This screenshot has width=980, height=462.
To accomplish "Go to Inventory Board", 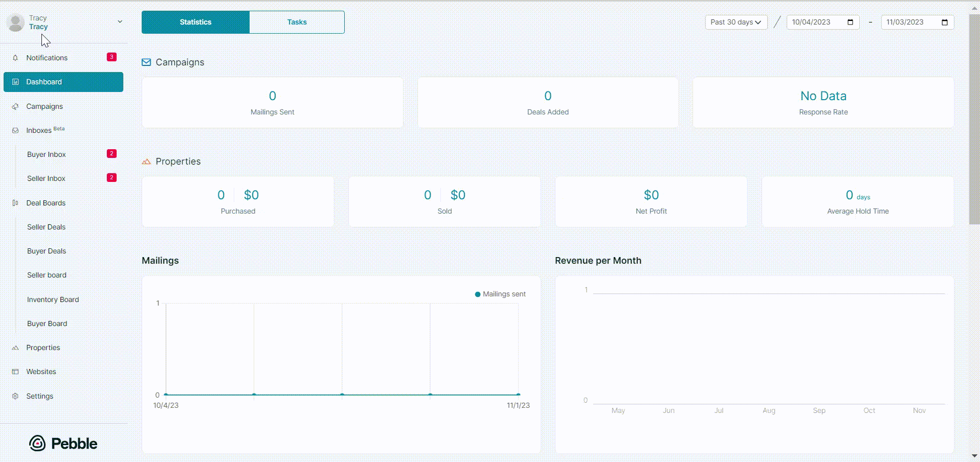I will tap(53, 299).
